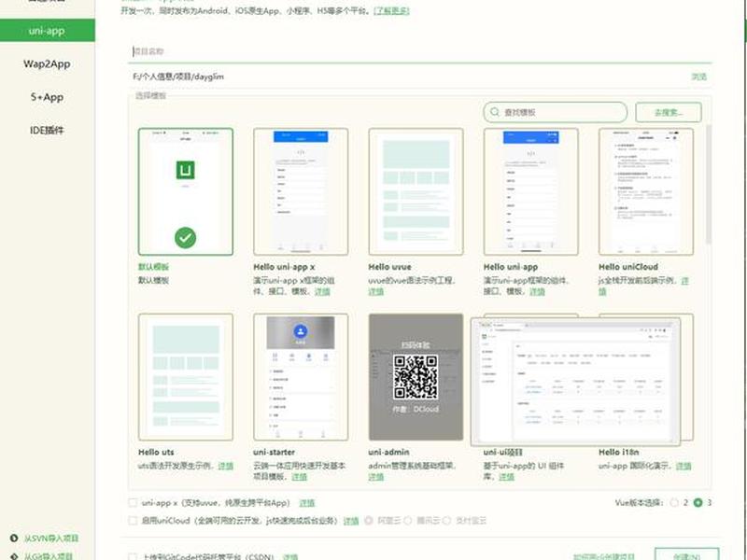Viewport: 747px width, 560px height.
Task: Toggle the upload to GitCode checkbox
Action: coord(133,556)
